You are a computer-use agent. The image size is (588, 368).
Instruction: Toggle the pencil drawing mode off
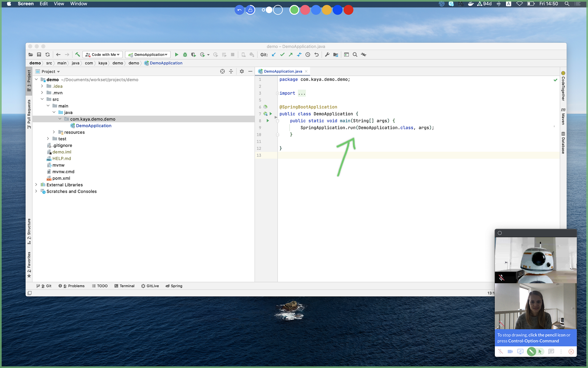(531, 352)
